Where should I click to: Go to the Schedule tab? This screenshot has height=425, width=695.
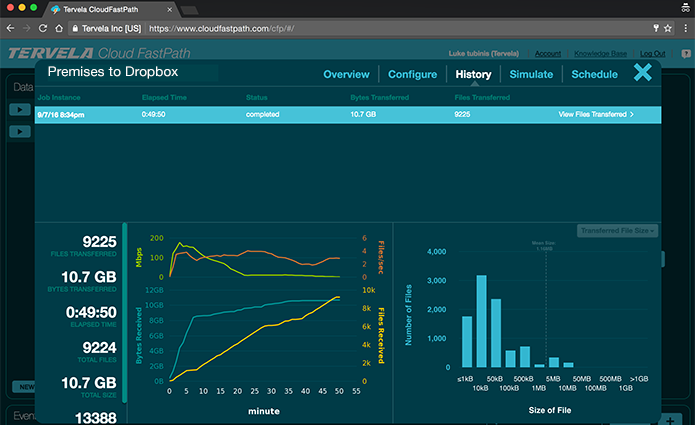coord(594,74)
